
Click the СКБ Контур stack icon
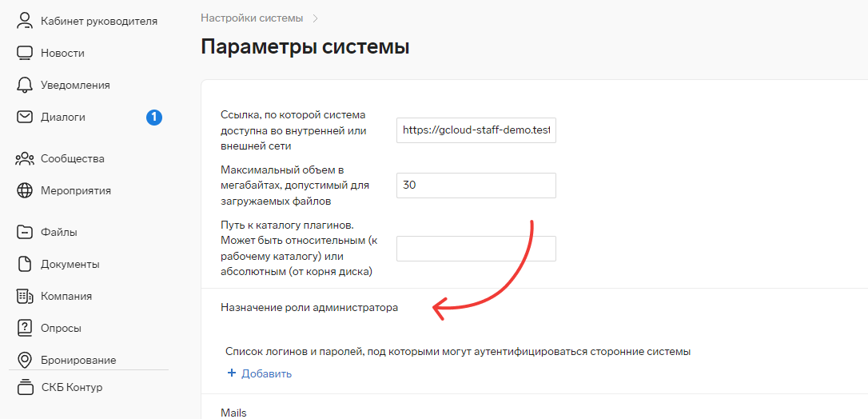click(25, 388)
